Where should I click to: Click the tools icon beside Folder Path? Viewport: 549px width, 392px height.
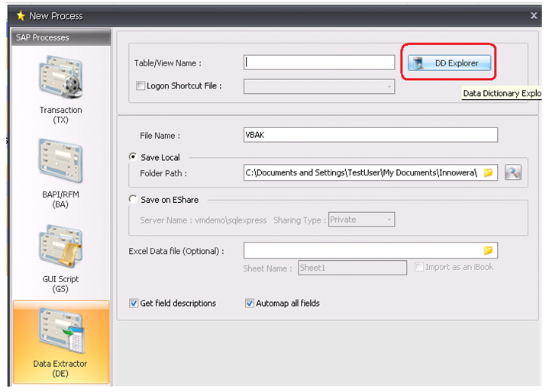tap(512, 173)
